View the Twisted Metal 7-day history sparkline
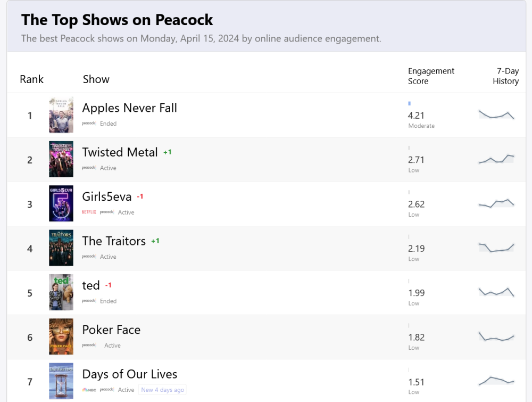The height and width of the screenshot is (402, 532). click(496, 159)
